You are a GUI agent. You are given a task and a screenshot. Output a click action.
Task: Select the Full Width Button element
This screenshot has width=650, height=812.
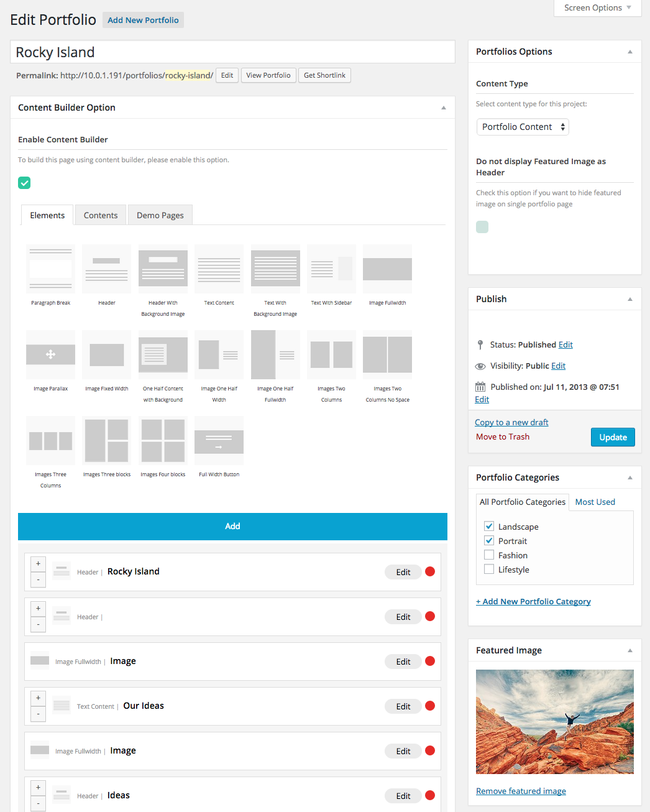[219, 440]
